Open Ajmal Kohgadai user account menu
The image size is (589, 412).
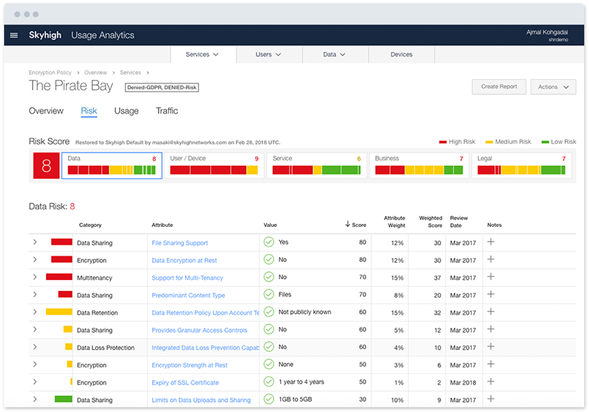[x=547, y=35]
